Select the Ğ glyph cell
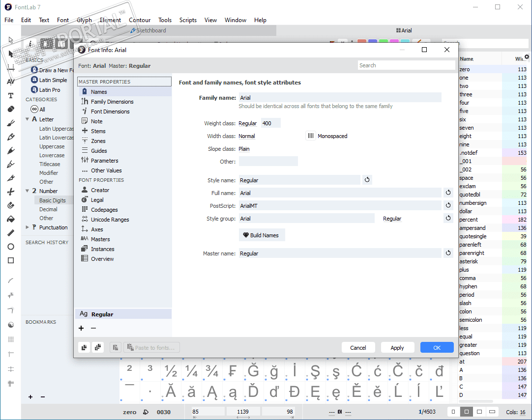This screenshot has width=532, height=420. point(253,371)
